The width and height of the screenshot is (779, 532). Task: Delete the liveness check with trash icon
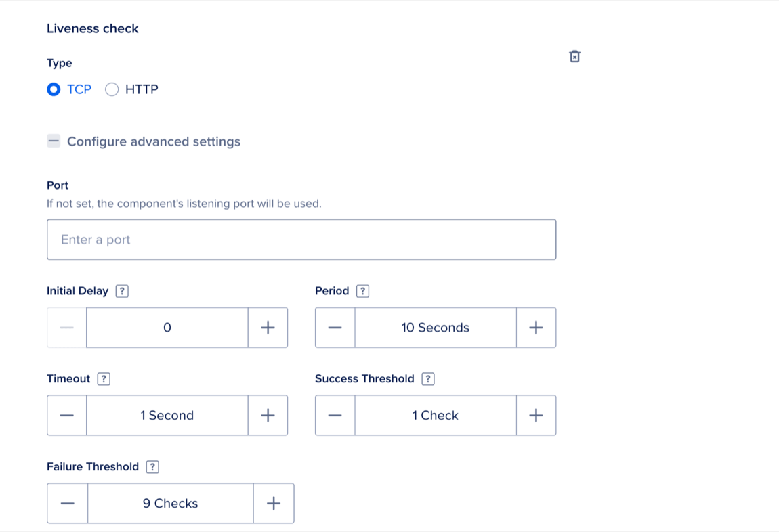point(574,56)
